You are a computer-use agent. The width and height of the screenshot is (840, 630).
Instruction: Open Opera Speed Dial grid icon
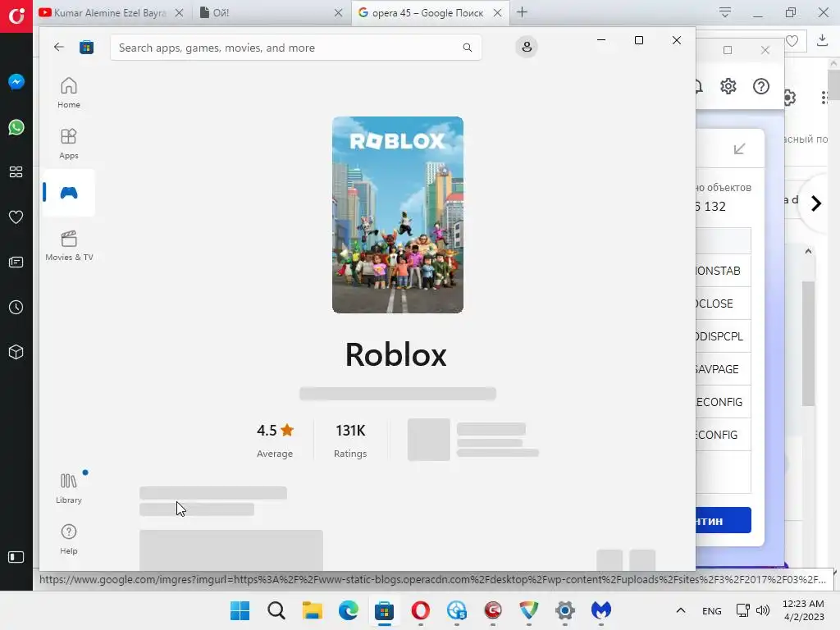(16, 172)
